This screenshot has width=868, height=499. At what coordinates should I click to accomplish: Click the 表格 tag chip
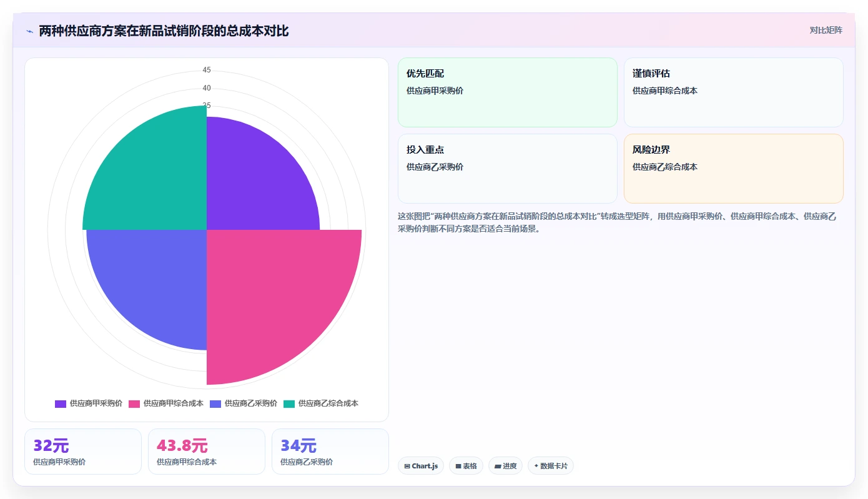tap(466, 466)
